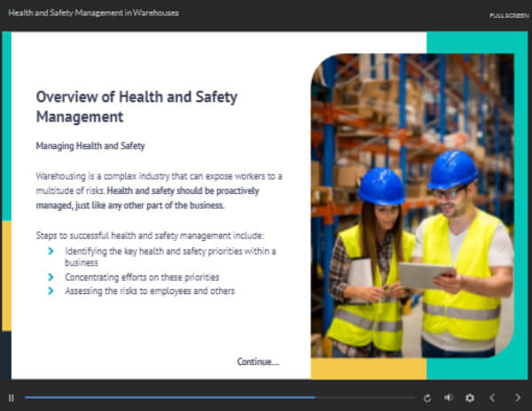
Task: Open the player settings gear
Action: click(470, 398)
